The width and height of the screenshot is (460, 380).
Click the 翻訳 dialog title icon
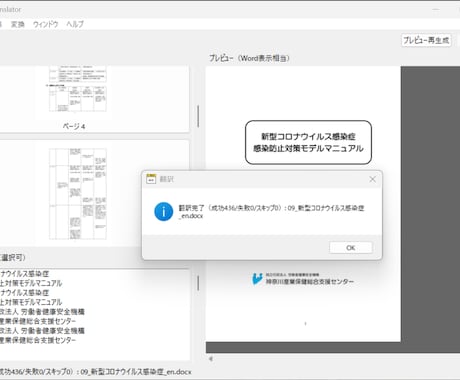pyautogui.click(x=151, y=179)
